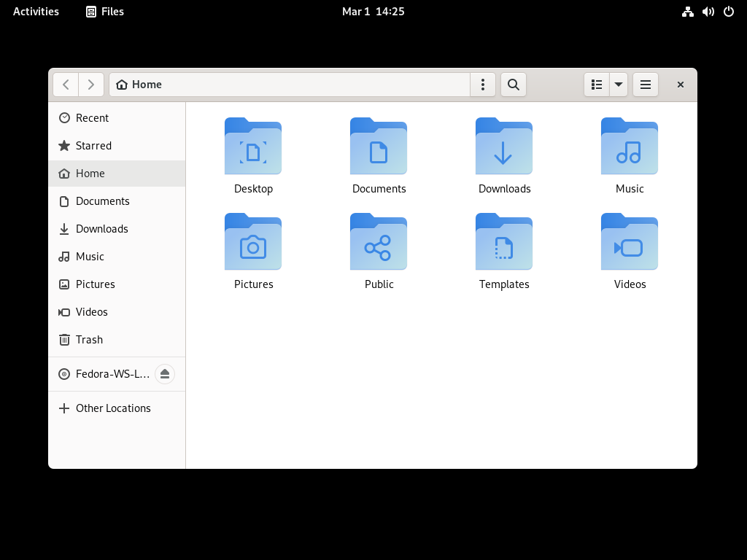Click the Home path bar location
Screen dimensions: 747x560
pos(139,85)
